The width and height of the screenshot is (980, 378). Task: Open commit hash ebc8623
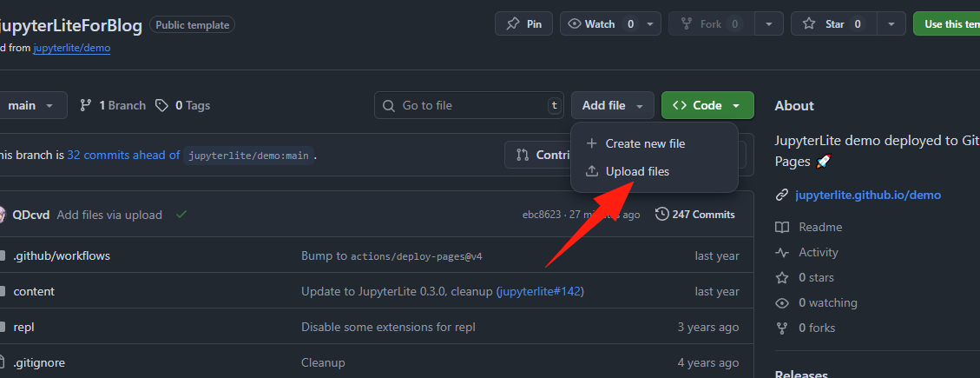[542, 215]
